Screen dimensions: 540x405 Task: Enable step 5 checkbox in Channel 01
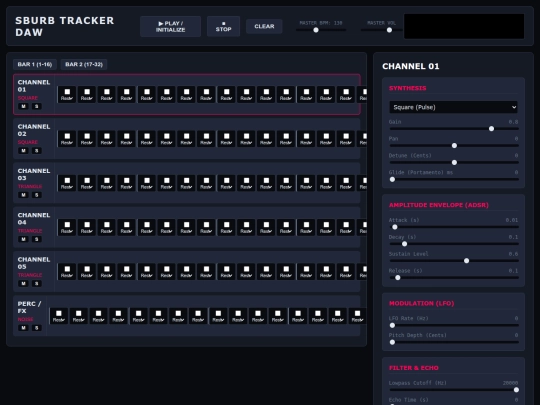[x=147, y=92]
